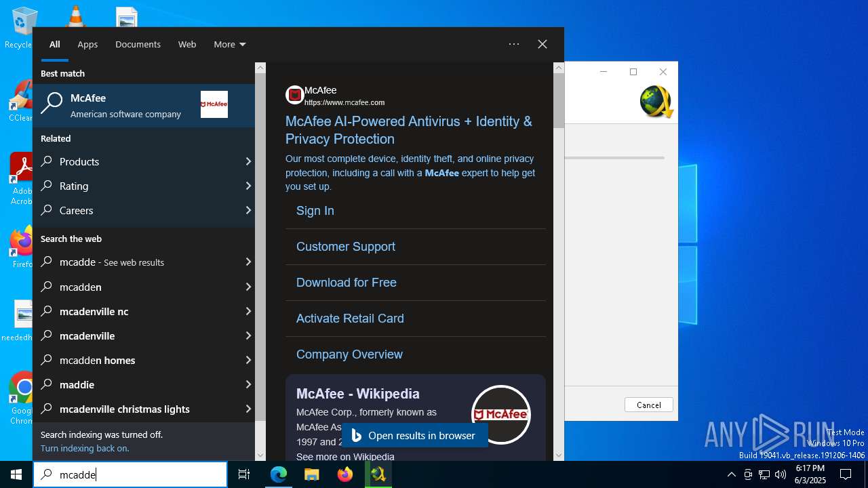Viewport: 868px width, 488px height.
Task: Click the progress bar in installer window
Action: tap(614, 158)
